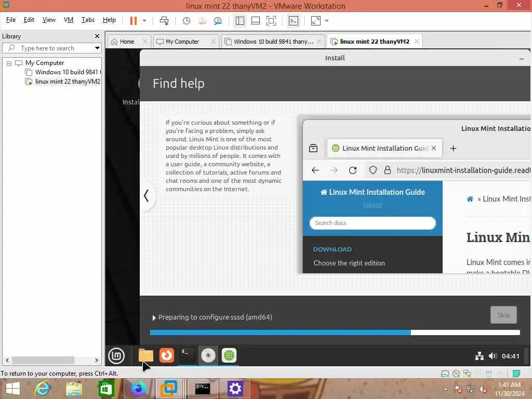Click the green grid app icon in Mint panel

point(229,355)
